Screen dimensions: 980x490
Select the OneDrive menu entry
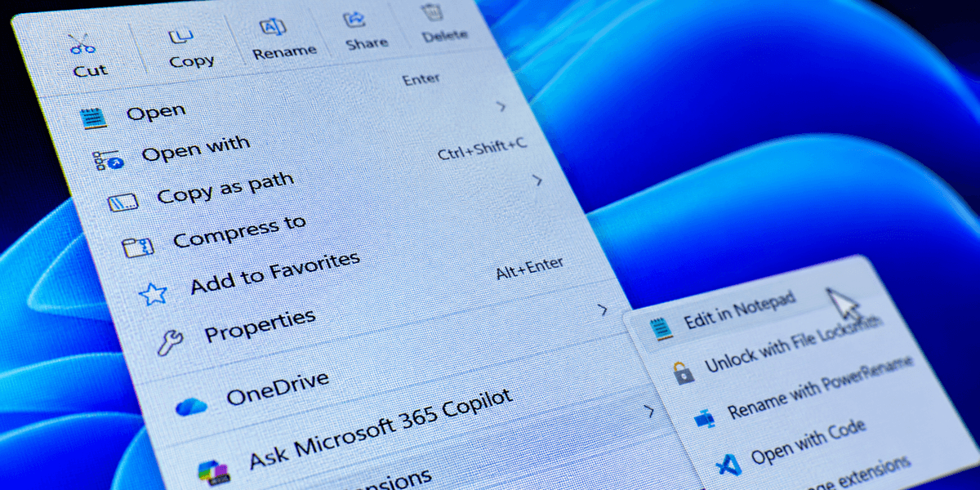tap(278, 388)
